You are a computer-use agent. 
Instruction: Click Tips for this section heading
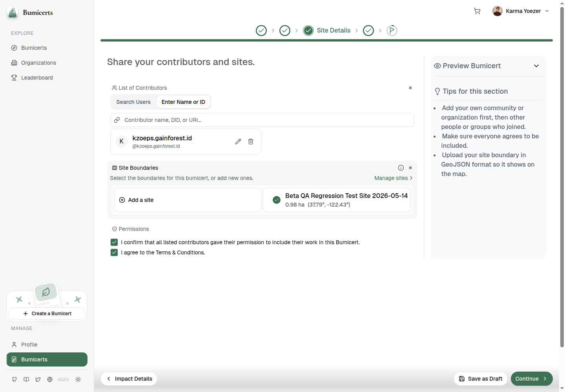(475, 91)
